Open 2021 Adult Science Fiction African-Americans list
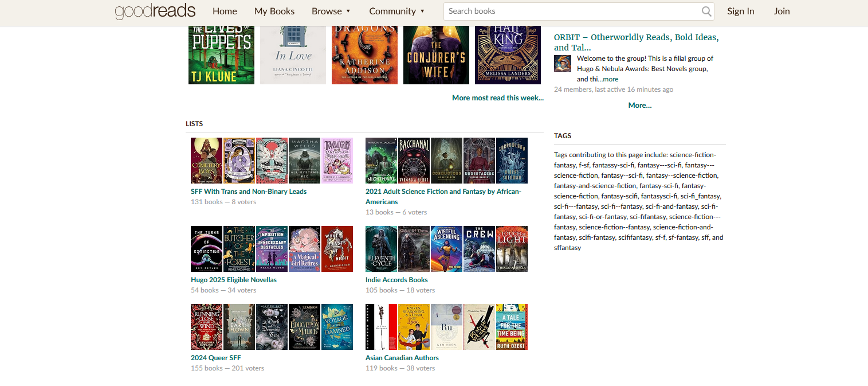 [443, 197]
